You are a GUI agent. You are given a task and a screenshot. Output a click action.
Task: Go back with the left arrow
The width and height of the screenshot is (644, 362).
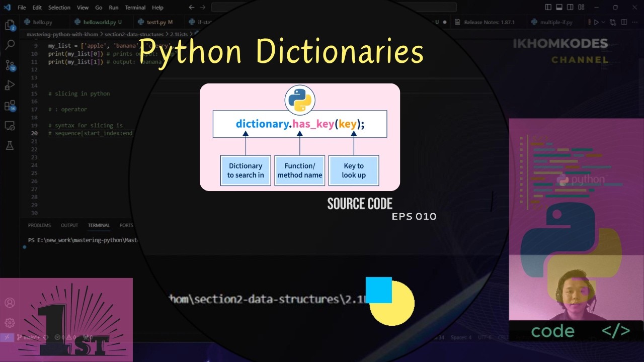[x=191, y=8]
